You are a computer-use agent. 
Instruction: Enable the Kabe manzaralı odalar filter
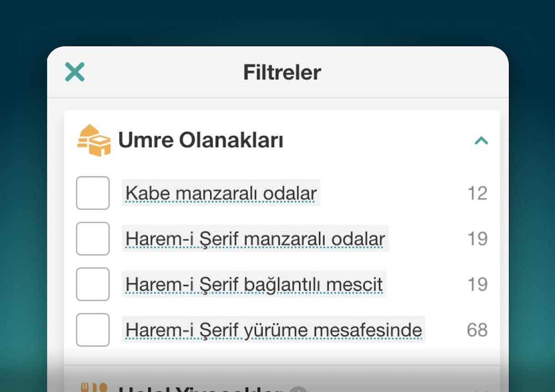click(93, 193)
